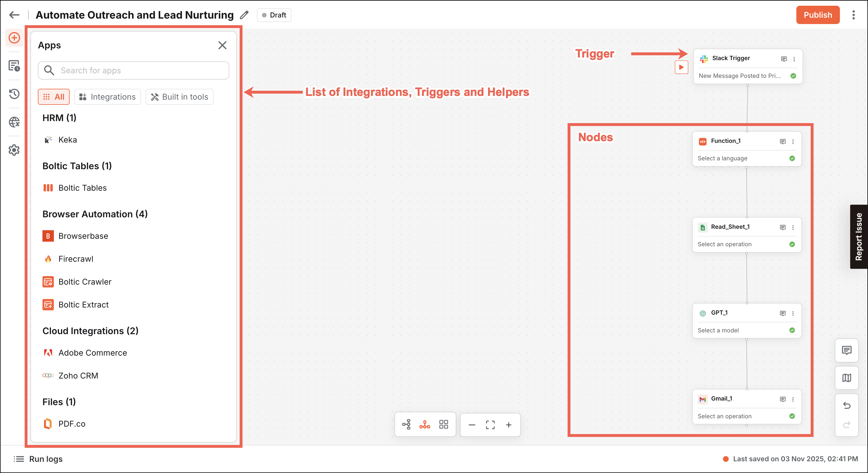The image size is (868, 473).
Task: Switch to Integrations filter tab
Action: (107, 97)
